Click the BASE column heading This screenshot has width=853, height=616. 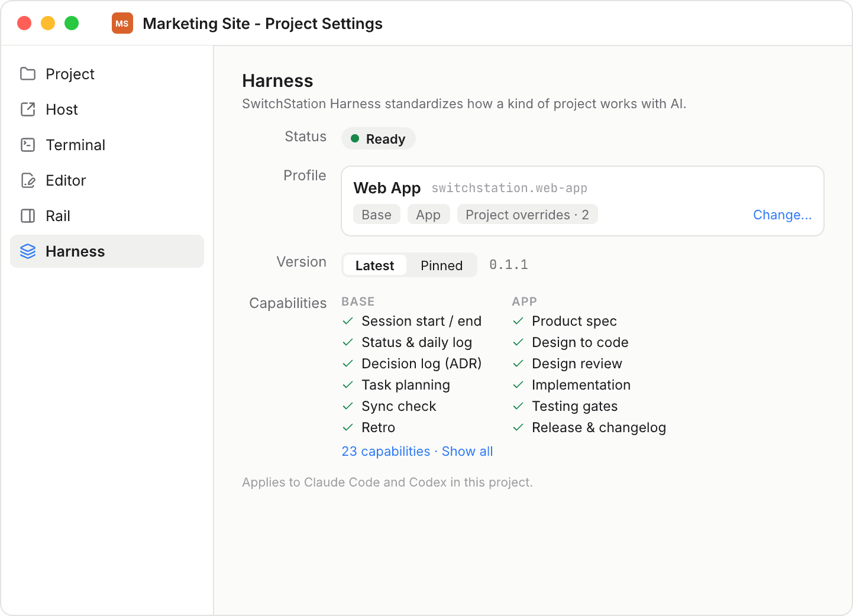[358, 301]
